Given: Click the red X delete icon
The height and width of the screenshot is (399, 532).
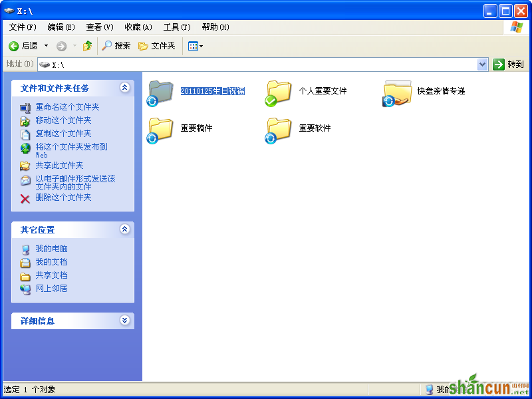Looking at the screenshot, I should (25, 199).
